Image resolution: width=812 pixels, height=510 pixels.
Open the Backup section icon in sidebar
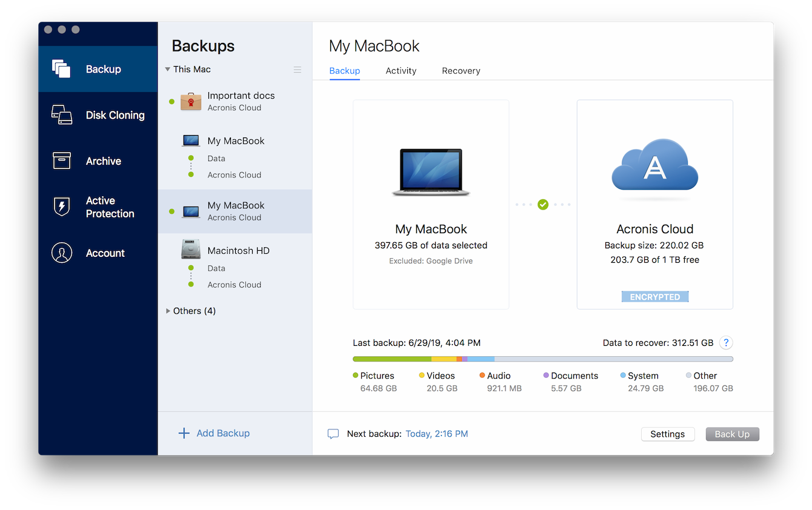pos(61,69)
